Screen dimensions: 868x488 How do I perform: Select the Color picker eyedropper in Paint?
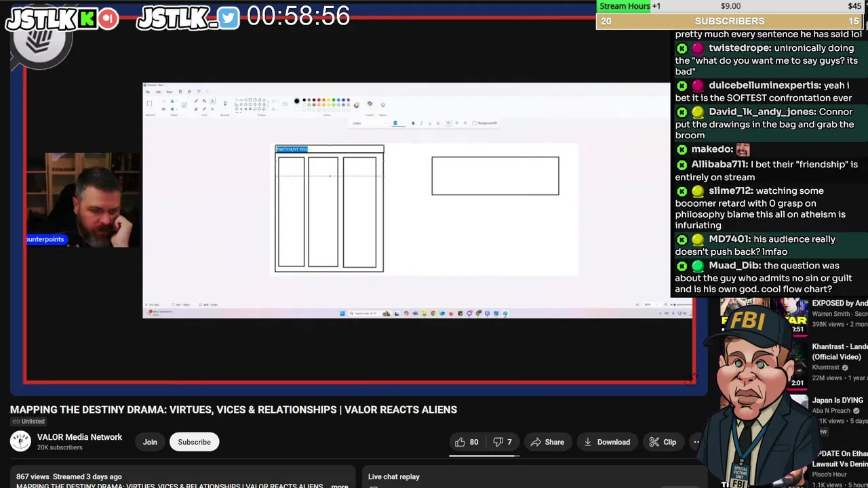click(204, 109)
